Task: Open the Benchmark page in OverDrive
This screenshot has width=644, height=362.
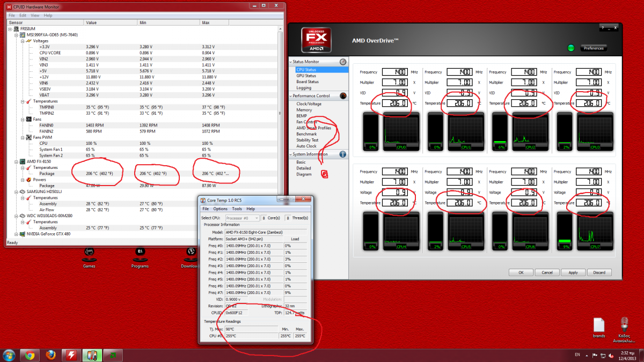Action: pos(306,134)
